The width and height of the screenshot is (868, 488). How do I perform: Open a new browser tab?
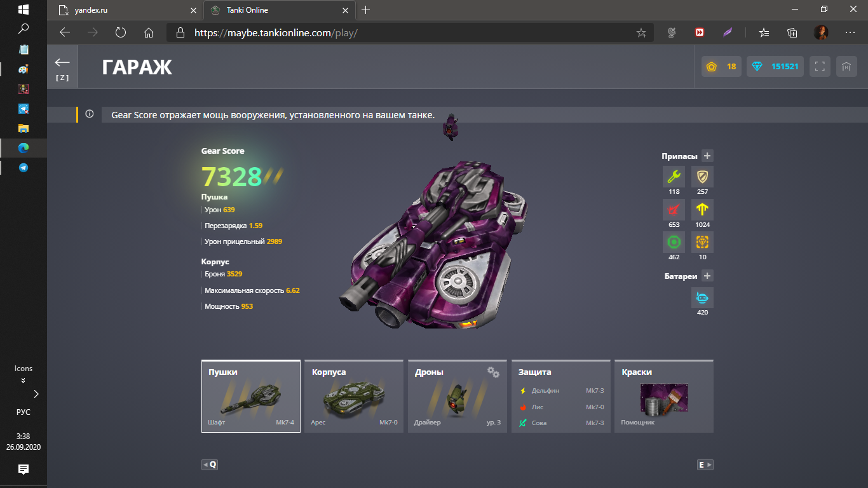[x=365, y=10]
